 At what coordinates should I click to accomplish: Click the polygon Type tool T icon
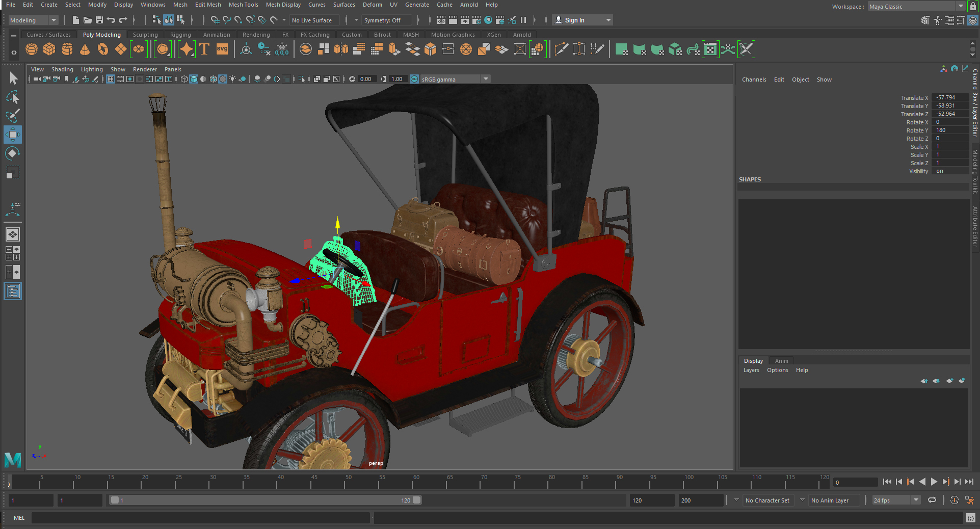point(204,49)
